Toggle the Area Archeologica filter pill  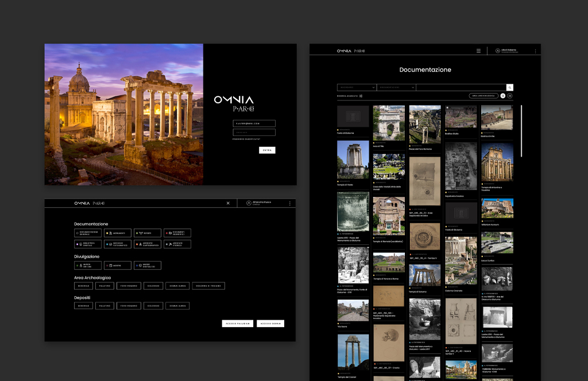pyautogui.click(x=483, y=96)
